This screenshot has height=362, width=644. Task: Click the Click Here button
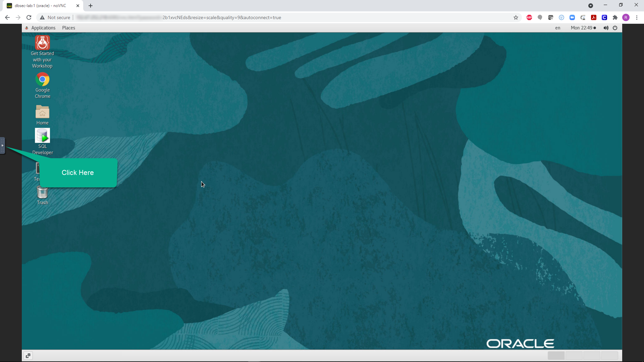pos(78,172)
